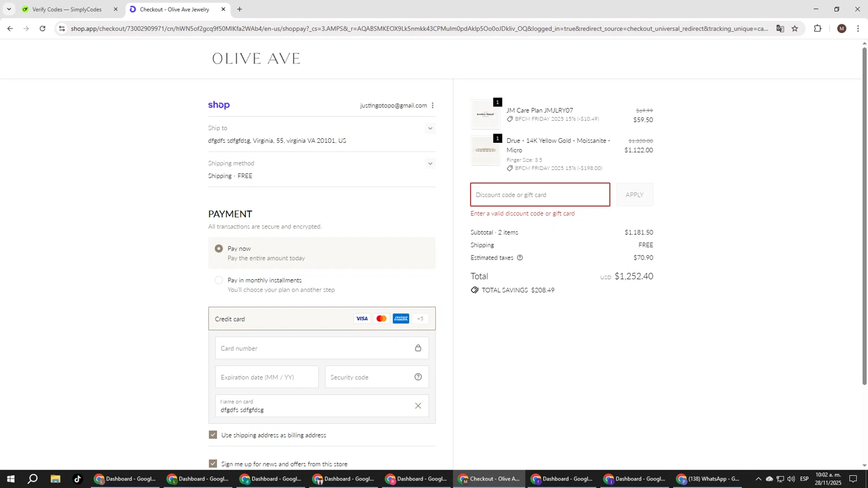Viewport: 868px width, 488px height.
Task: Click the Name on card field
Action: [x=322, y=406]
